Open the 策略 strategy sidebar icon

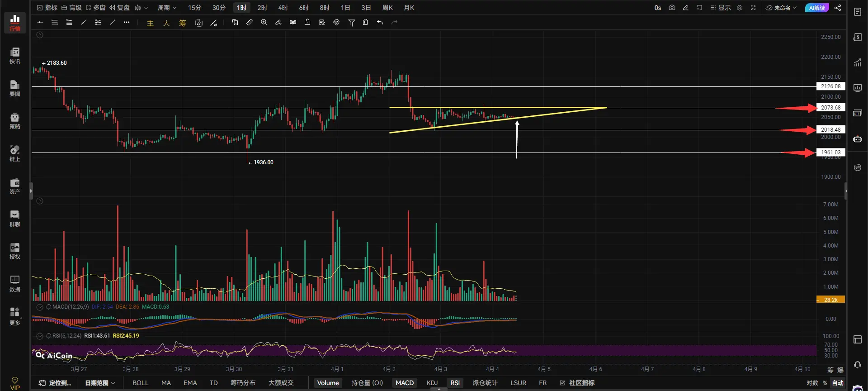15,121
